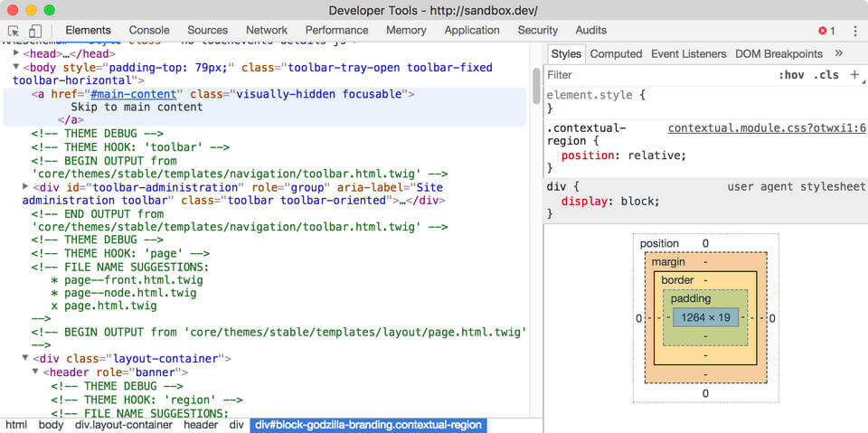Screen dimensions: 868x433
Task: Click the plain div breadcrumb
Action: tap(236, 425)
